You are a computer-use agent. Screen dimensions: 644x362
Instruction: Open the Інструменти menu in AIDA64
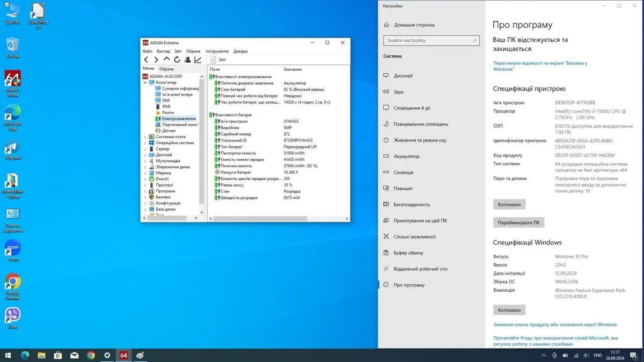pos(217,51)
